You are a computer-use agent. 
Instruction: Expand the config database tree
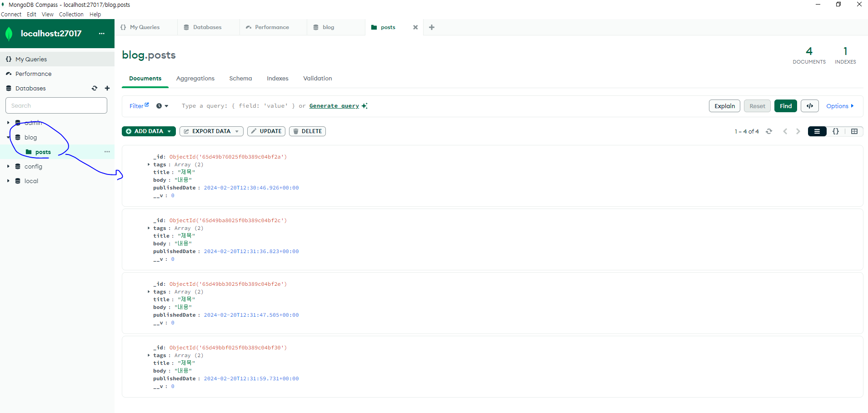[8, 166]
